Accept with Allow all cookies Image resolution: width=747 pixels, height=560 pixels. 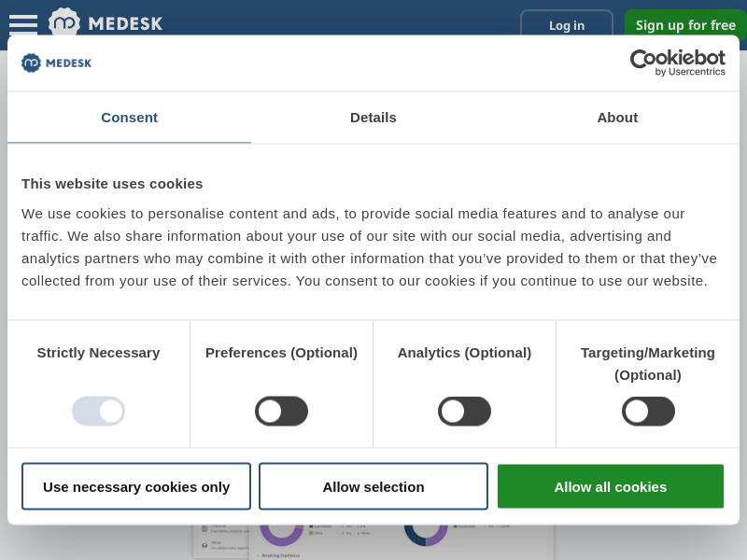[611, 486]
